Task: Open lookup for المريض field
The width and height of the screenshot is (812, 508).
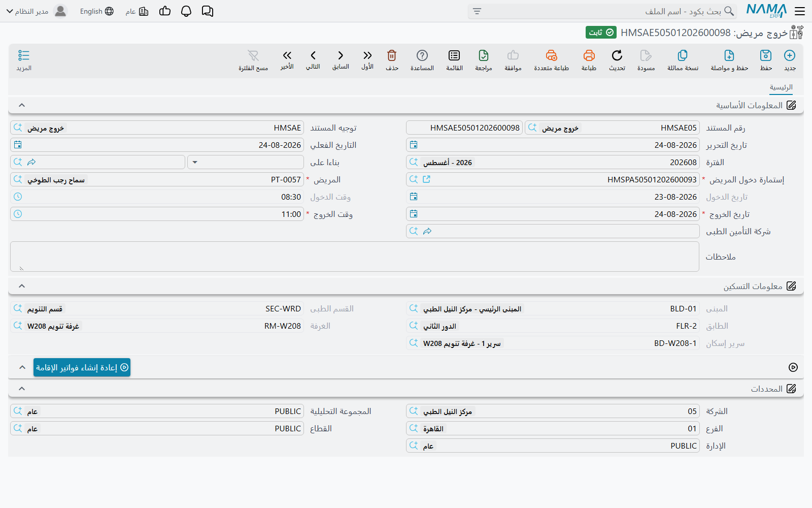Action: click(18, 179)
